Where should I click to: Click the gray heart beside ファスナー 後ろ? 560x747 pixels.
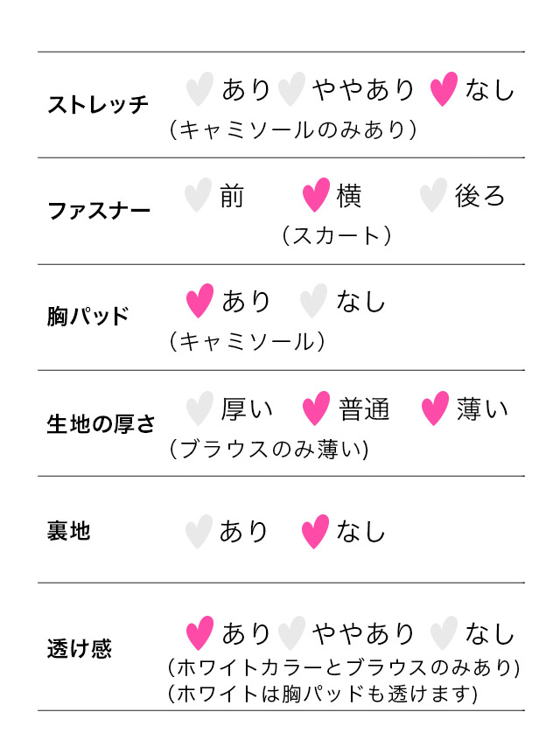pyautogui.click(x=433, y=195)
